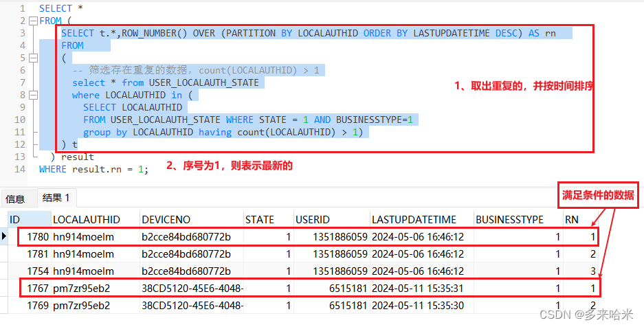Collapse the fold marker at line 5
The width and height of the screenshot is (644, 327).
click(33, 58)
